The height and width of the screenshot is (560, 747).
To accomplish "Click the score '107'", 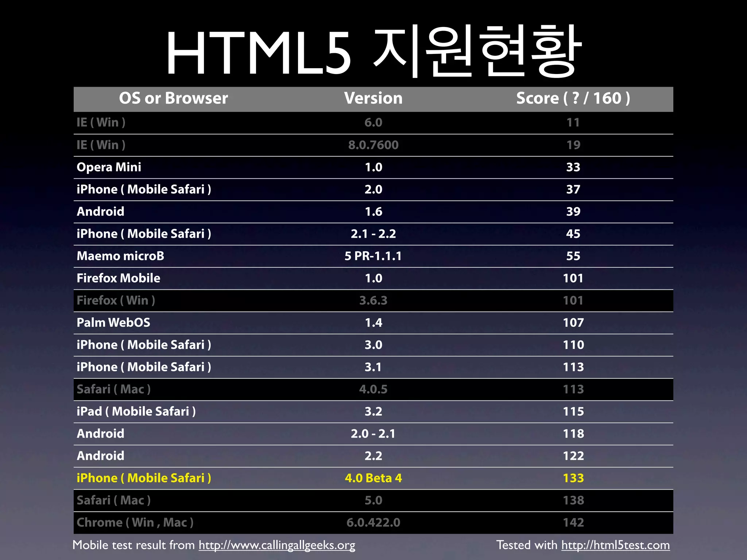I will click(573, 323).
